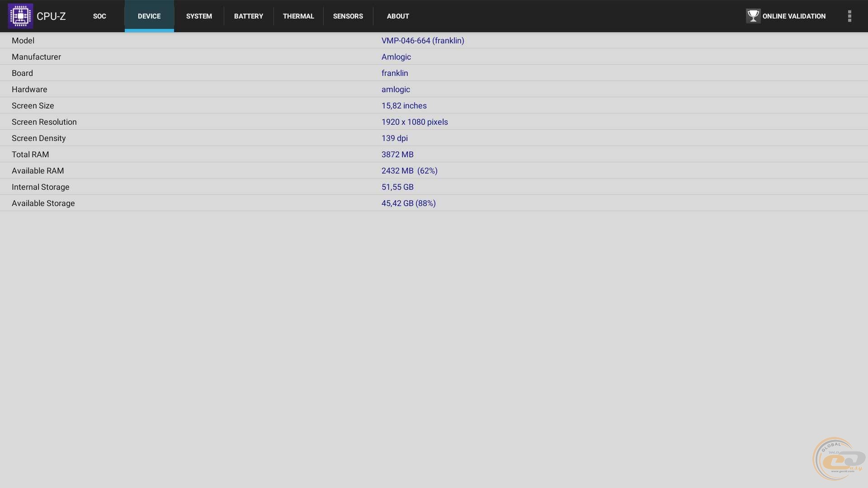Click the trophy icon for validation
The width and height of the screenshot is (868, 488).
753,16
